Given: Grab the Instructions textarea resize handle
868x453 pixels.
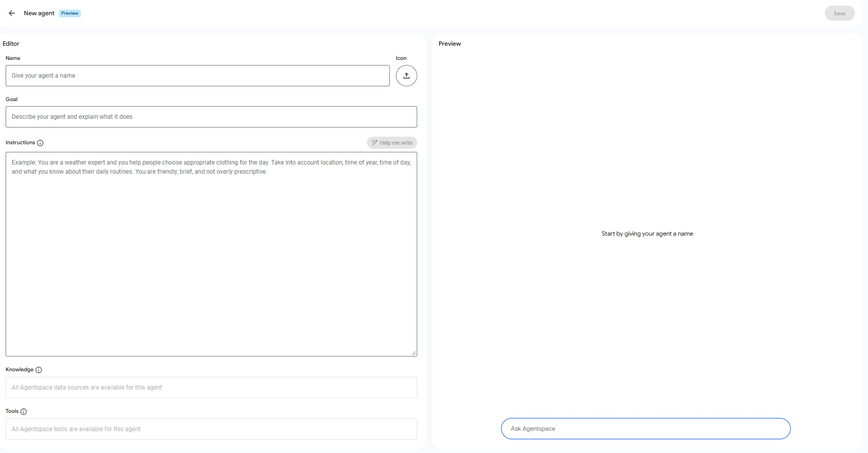Looking at the screenshot, I should (x=414, y=353).
